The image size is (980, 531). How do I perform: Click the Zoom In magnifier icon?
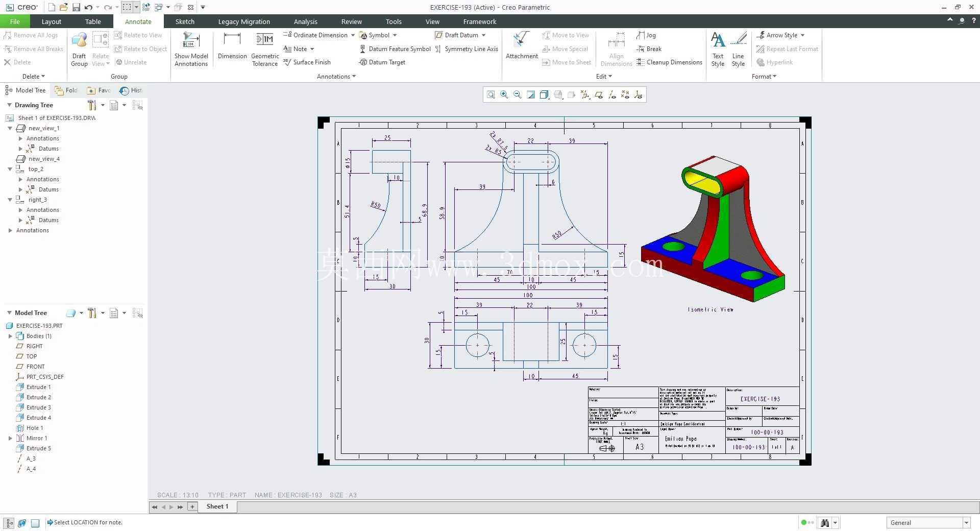point(504,94)
